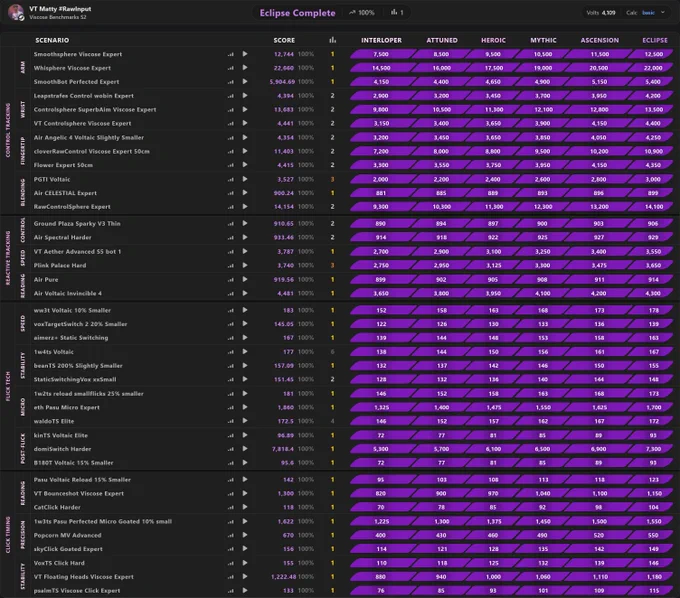
Task: Click the Eclipse Complete rank title
Action: point(298,13)
